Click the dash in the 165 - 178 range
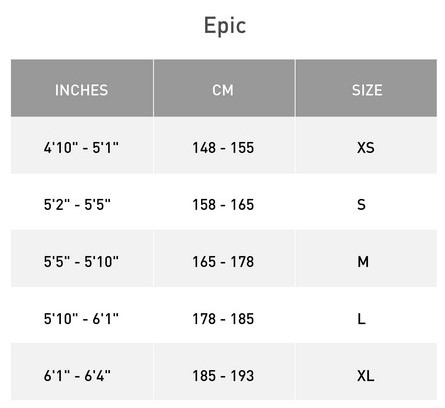Screen dimensions: 445x408 pyautogui.click(x=223, y=263)
